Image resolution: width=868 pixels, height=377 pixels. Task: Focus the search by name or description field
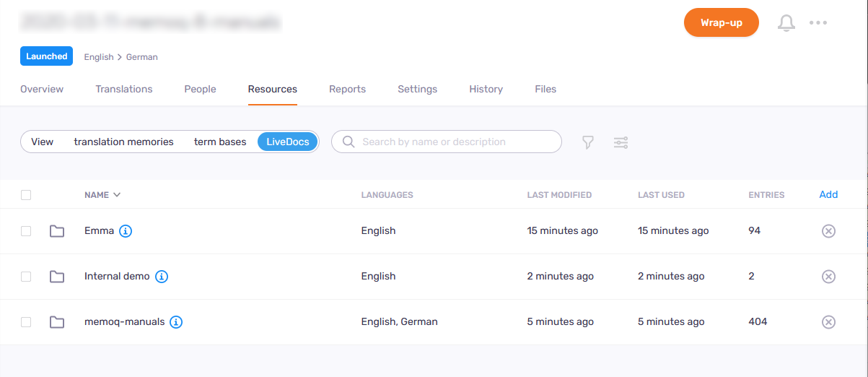(x=455, y=142)
